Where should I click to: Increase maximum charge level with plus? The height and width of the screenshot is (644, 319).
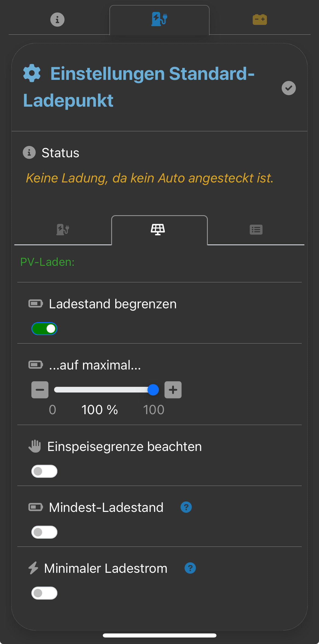173,390
